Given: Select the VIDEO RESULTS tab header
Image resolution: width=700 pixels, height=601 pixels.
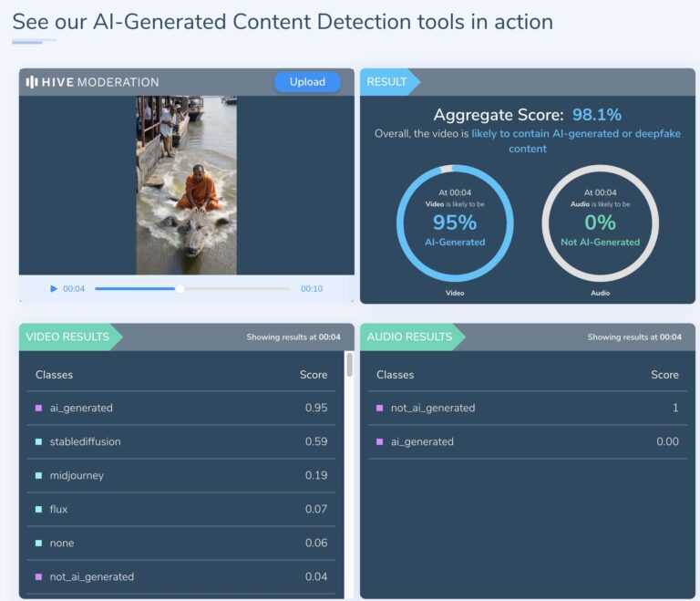Looking at the screenshot, I should coord(70,337).
